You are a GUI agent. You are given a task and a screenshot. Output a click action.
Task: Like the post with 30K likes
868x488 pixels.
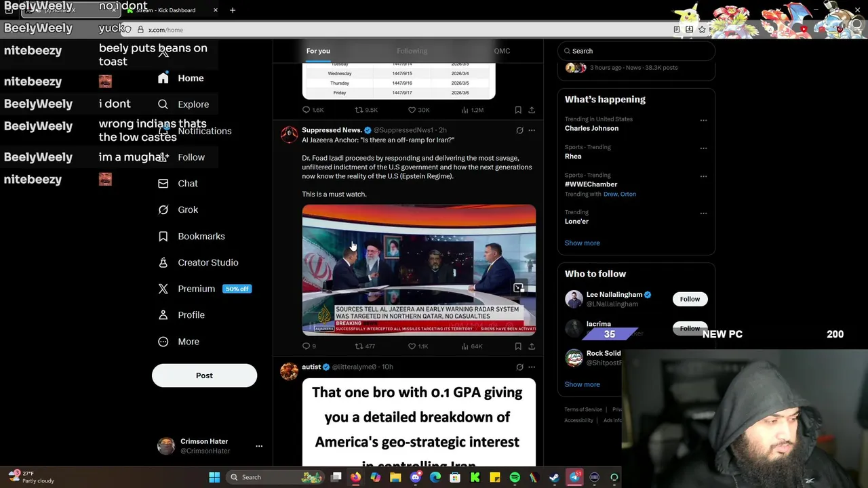coord(418,110)
